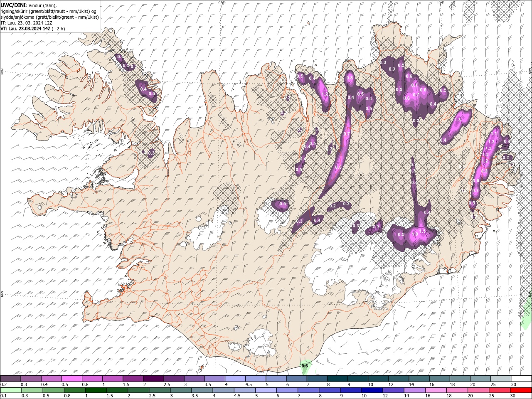
Task: Select the upper-row legend swatch starting at 0.8
Action: click(x=92, y=378)
